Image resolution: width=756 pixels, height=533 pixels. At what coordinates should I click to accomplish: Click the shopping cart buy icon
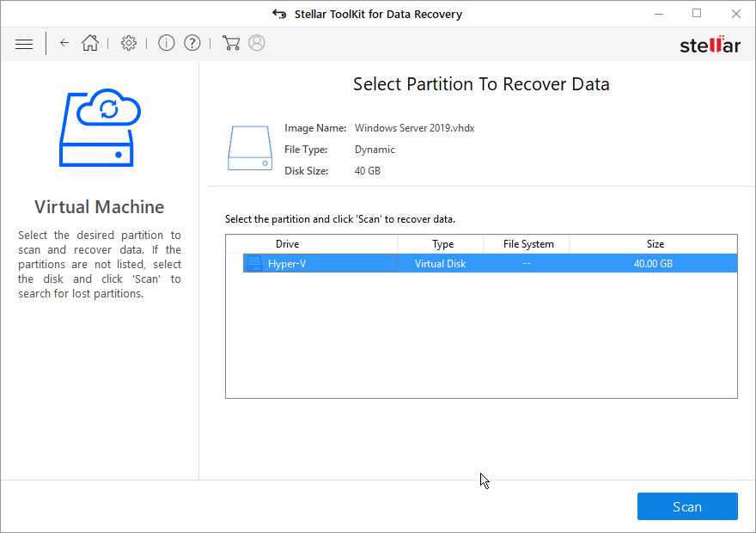click(x=230, y=43)
